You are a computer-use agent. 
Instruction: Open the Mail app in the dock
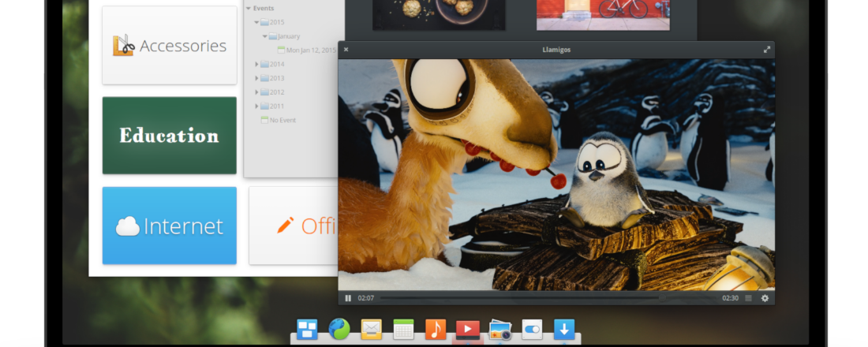click(x=372, y=330)
